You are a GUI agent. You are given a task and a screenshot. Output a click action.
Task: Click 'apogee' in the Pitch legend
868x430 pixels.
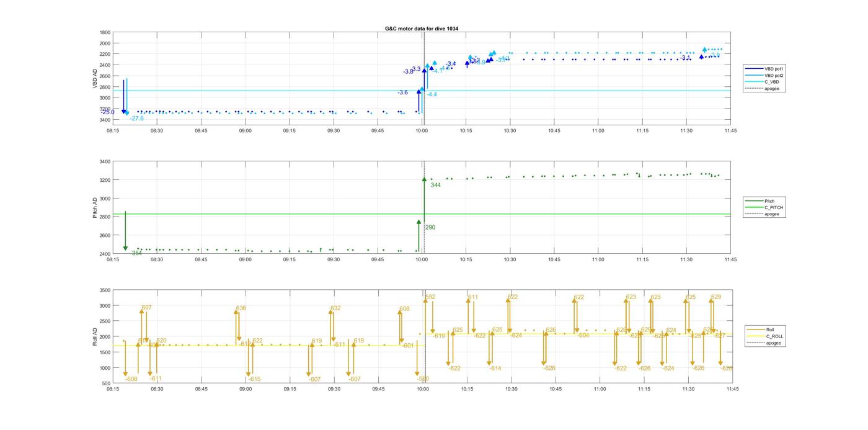pyautogui.click(x=762, y=214)
